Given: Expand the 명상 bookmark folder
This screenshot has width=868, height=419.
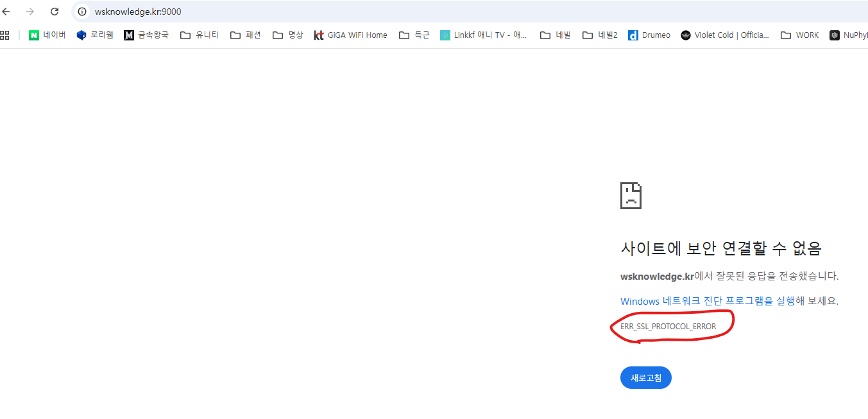Looking at the screenshot, I should [x=288, y=35].
